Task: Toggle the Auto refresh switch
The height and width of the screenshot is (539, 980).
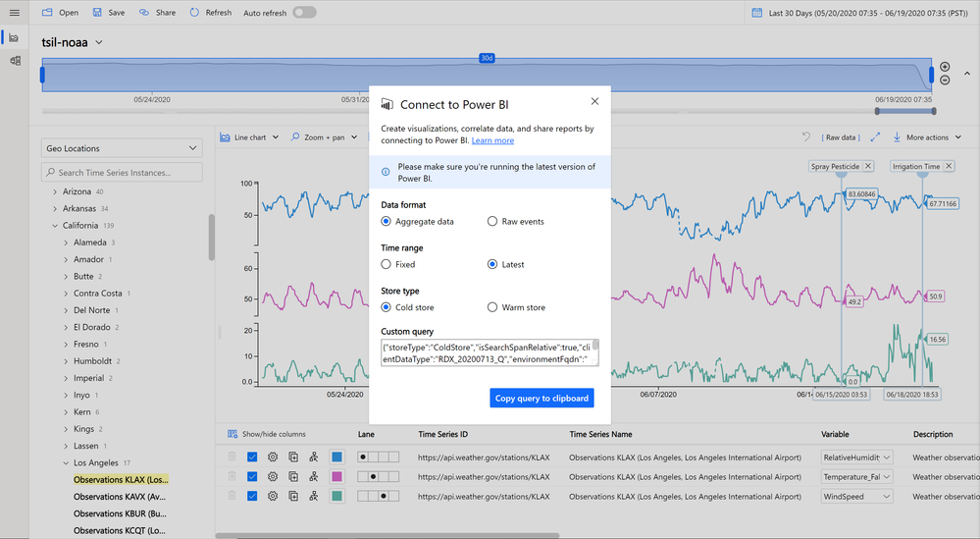Action: pos(304,13)
